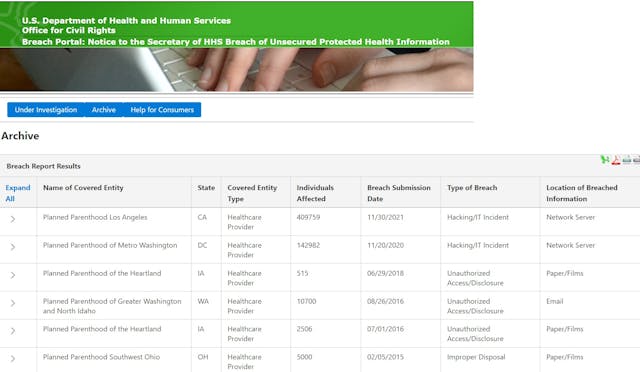Click 'Planned Parenthood of the Heartland' dated 06/29/2018
This screenshot has height=372, width=640.
coord(102,273)
